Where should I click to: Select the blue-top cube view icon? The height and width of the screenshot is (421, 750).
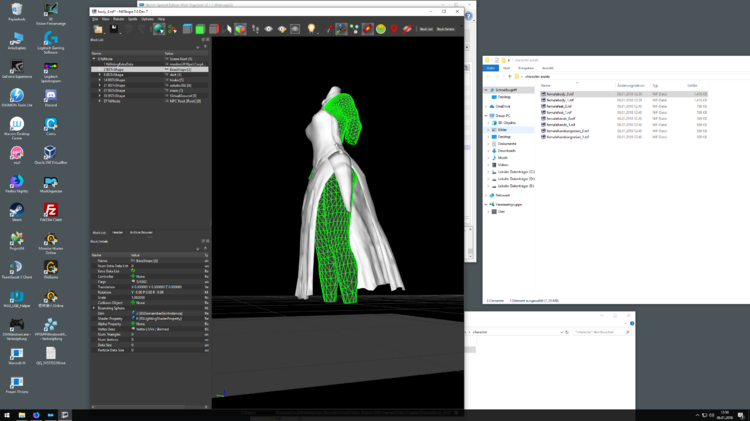(x=188, y=29)
